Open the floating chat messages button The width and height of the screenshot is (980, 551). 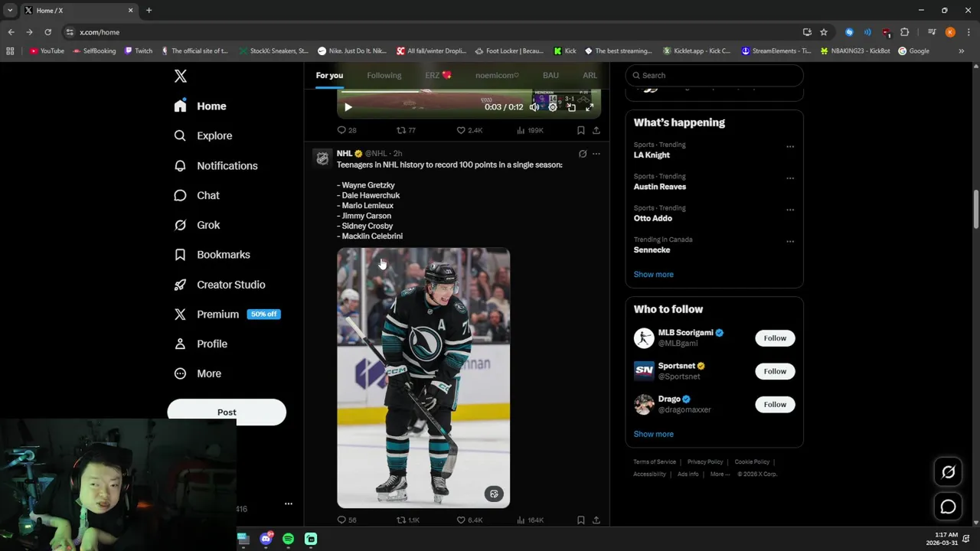click(948, 507)
